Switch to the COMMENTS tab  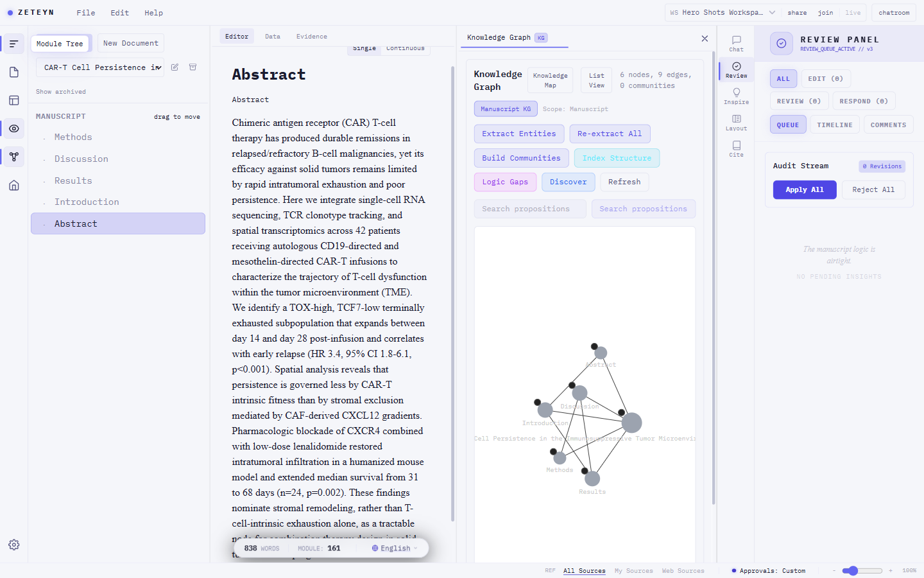[889, 125]
